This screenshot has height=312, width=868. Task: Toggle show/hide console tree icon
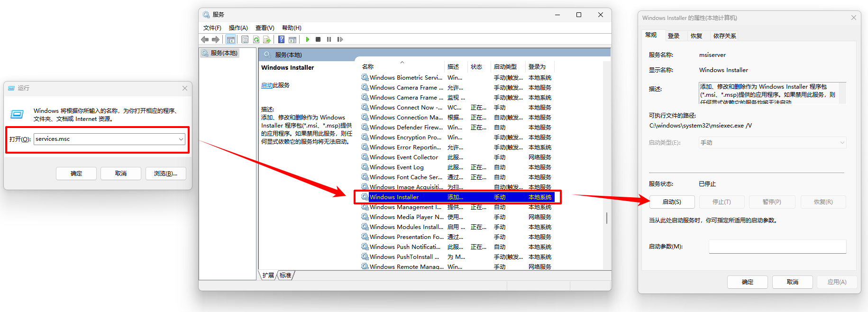pos(230,39)
